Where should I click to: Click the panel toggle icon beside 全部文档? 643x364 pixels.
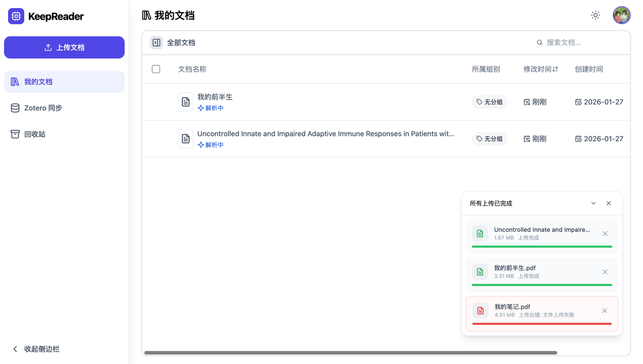pyautogui.click(x=156, y=43)
